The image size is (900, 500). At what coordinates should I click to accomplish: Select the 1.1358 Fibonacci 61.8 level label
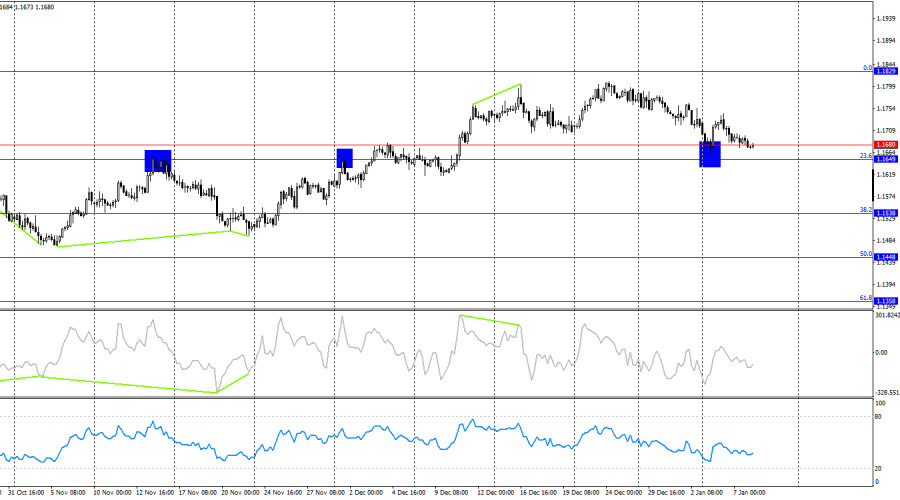point(885,301)
